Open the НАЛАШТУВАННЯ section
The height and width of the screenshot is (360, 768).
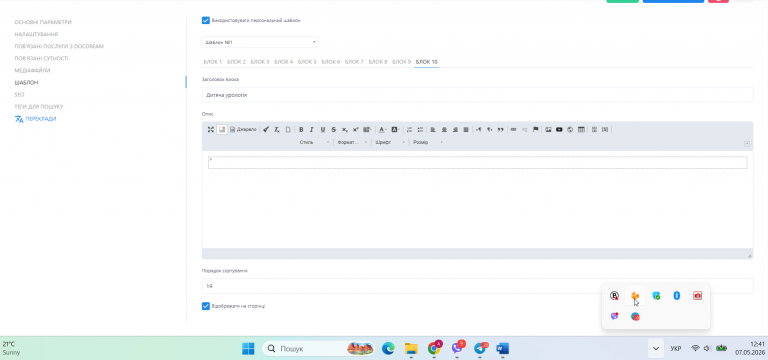point(36,34)
